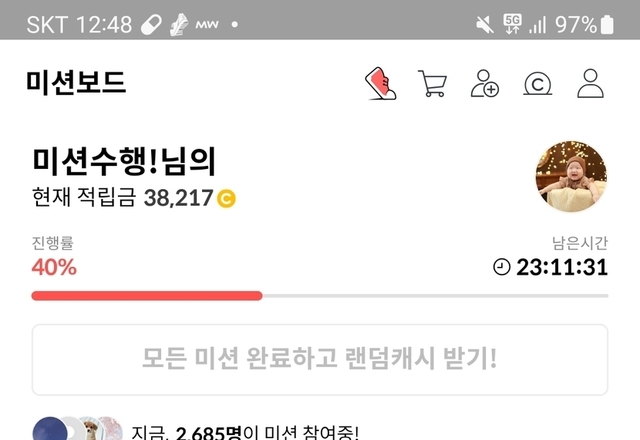Tap the 5G network status icon
Screen dimensions: 640x440
tap(512, 24)
